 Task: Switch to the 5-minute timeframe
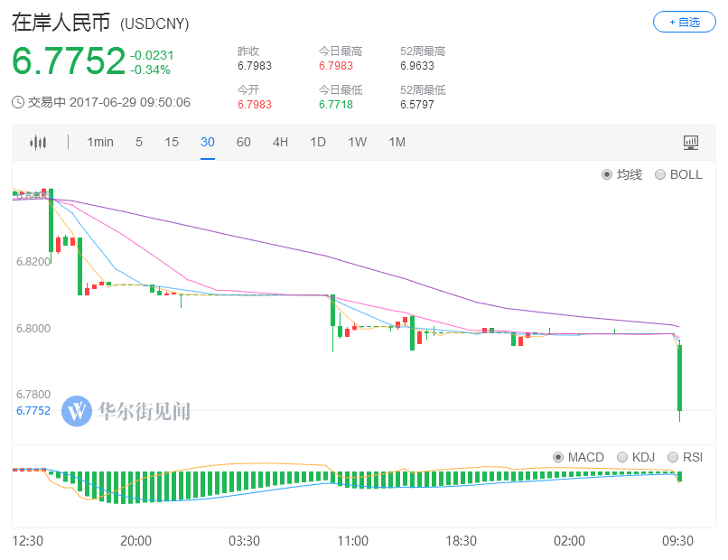140,142
